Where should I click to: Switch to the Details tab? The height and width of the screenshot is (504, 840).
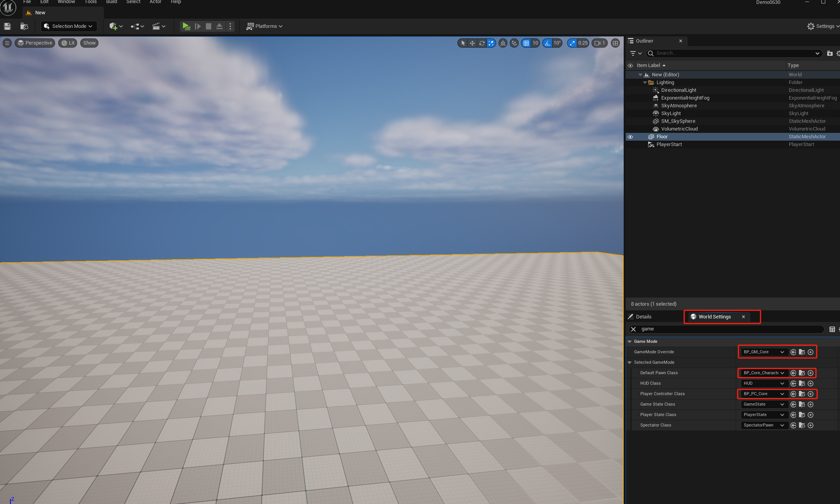click(643, 317)
